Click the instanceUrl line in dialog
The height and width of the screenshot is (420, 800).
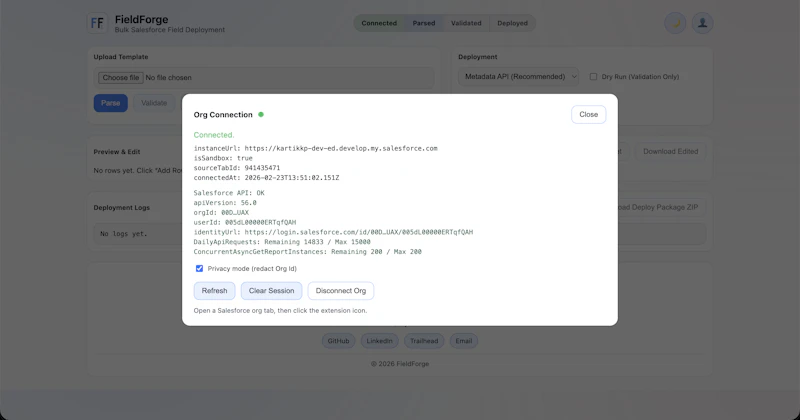click(315, 149)
